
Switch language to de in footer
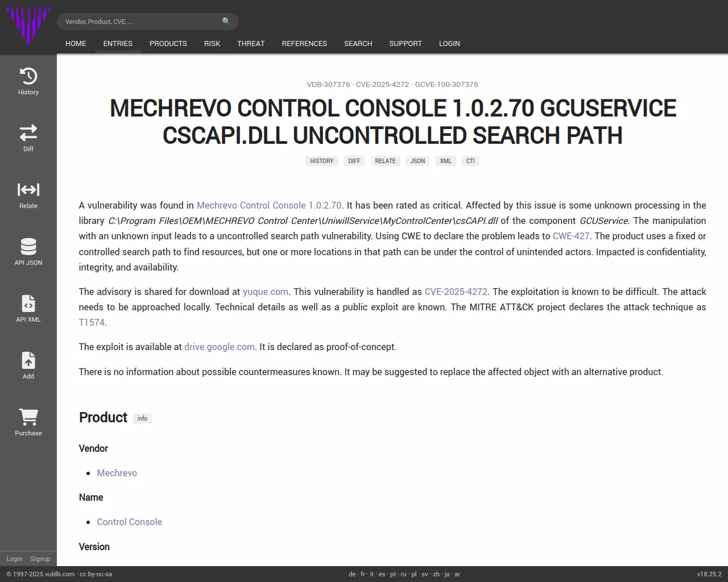(352, 574)
